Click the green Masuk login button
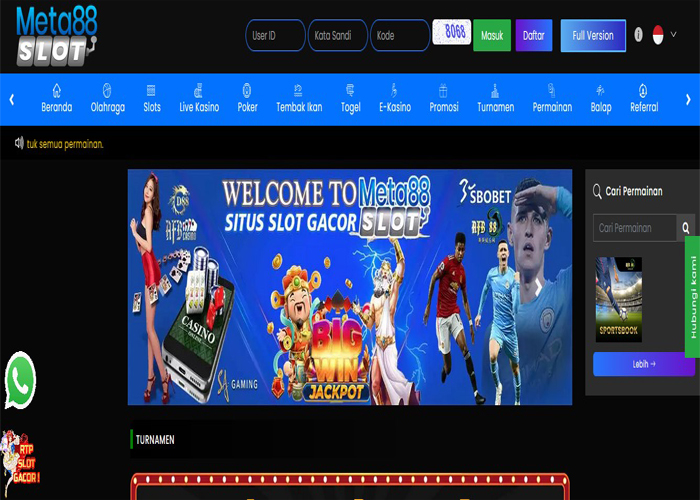 tap(492, 35)
